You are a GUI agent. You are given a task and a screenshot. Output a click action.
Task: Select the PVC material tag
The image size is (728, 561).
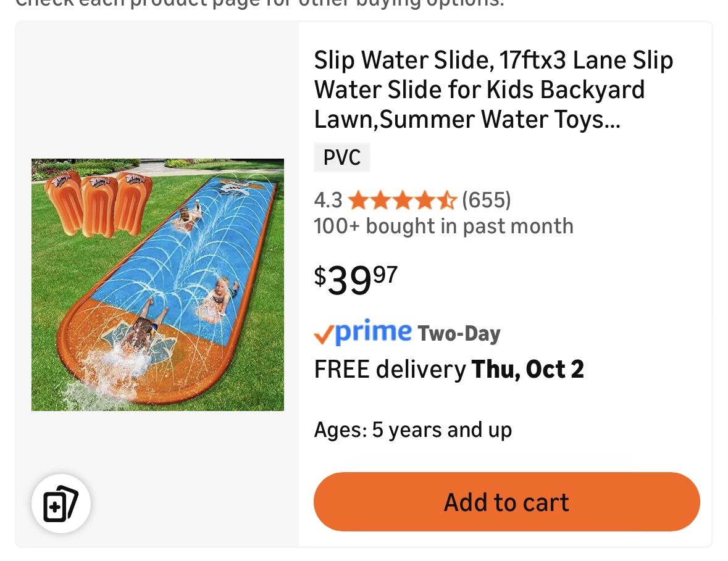342,157
